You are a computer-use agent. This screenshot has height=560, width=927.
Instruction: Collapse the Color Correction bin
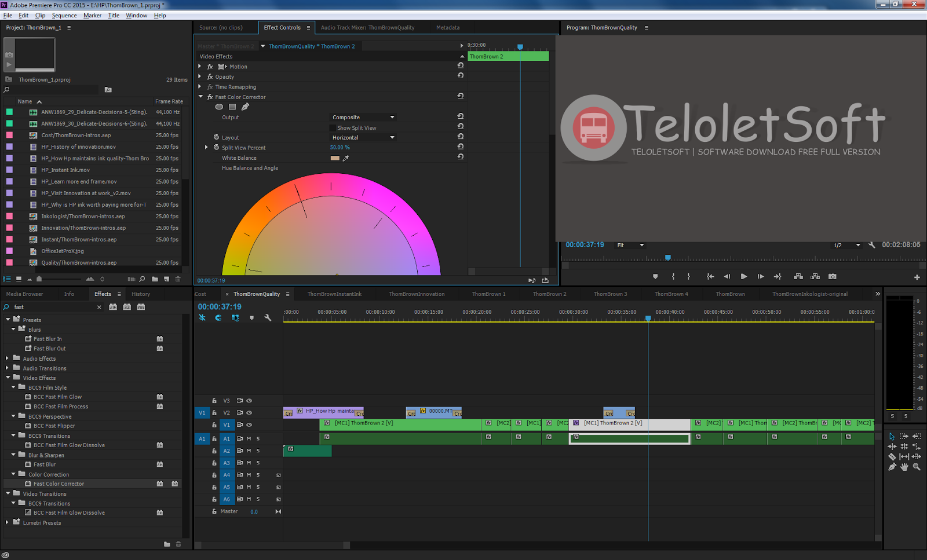[13, 474]
